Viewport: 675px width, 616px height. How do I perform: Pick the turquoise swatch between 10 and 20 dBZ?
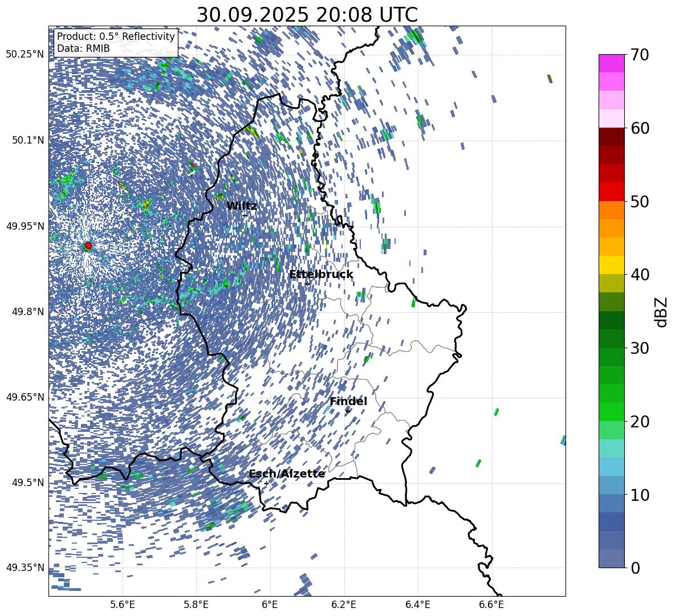pyautogui.click(x=611, y=448)
